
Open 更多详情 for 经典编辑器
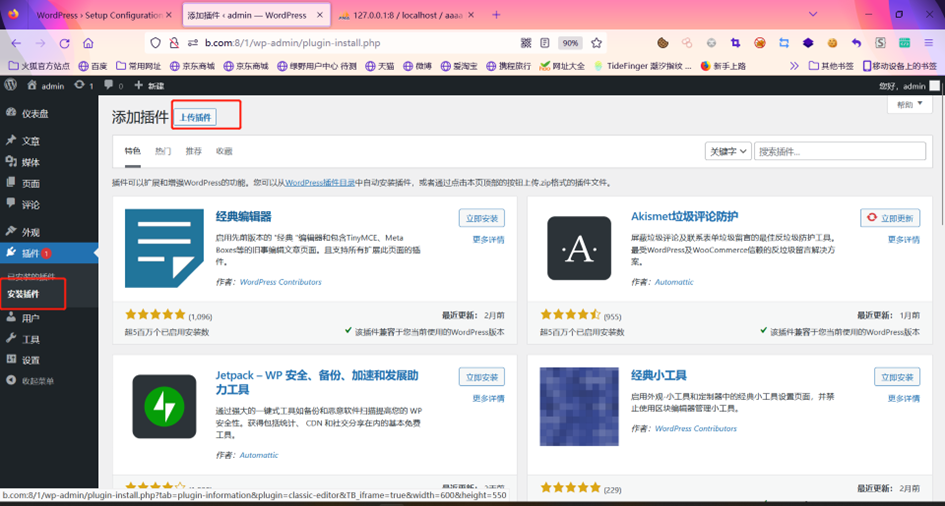[x=489, y=239]
